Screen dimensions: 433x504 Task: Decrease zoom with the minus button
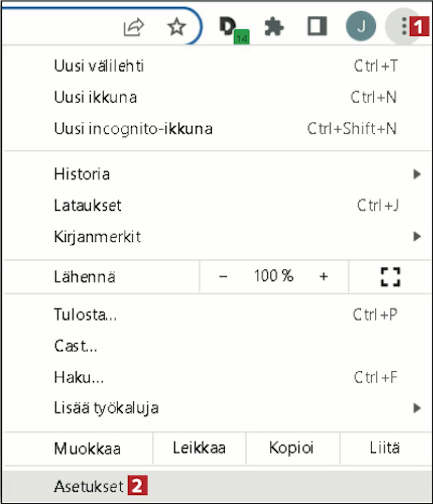tap(223, 277)
